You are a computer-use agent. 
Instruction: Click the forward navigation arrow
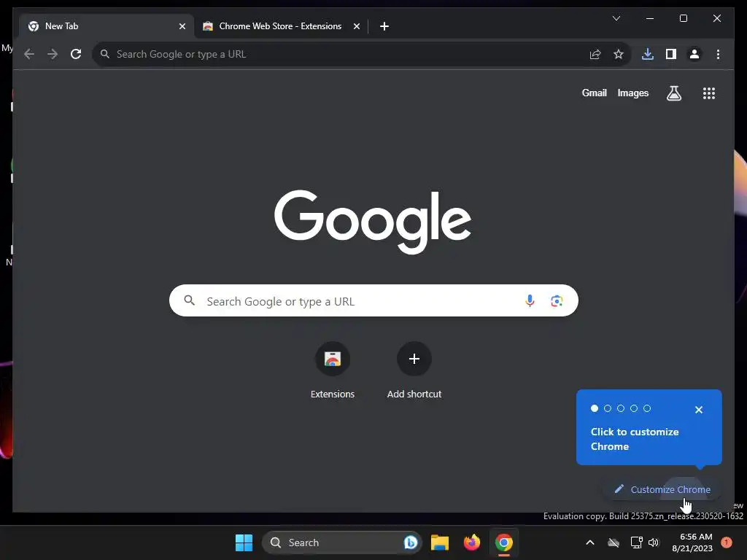tap(53, 54)
